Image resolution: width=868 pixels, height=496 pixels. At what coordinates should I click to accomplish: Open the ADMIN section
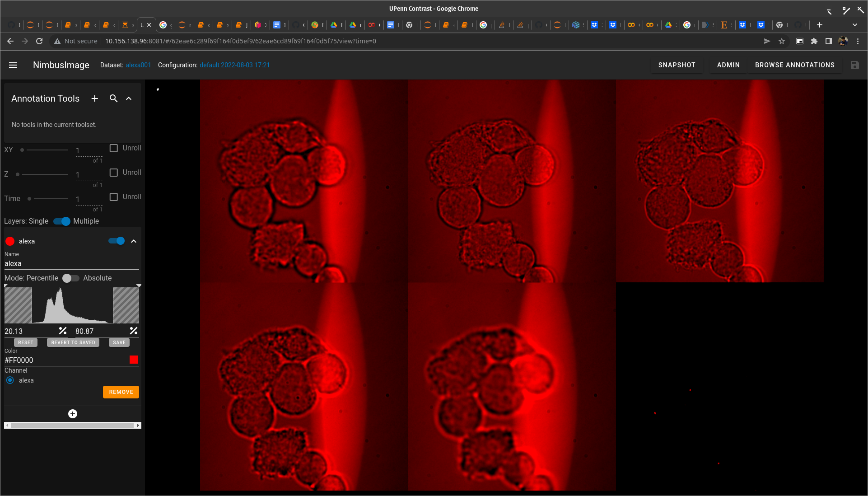point(728,65)
